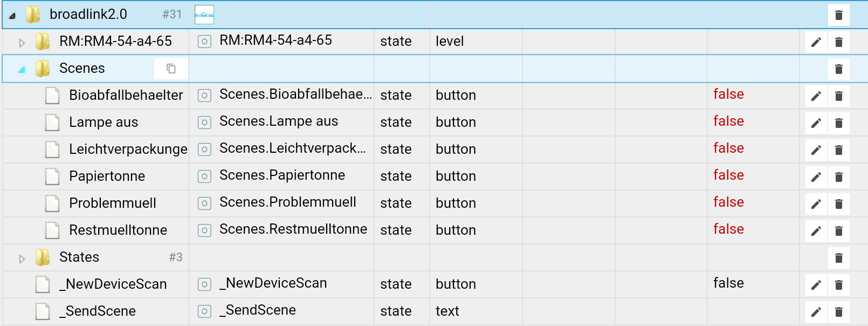Select the Restmuelltonne tree item
This screenshot has height=326, width=868.
pyautogui.click(x=118, y=230)
